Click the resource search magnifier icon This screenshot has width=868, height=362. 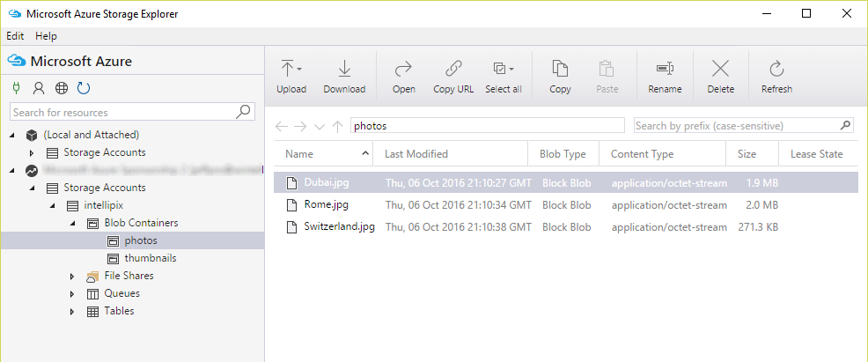[x=243, y=111]
